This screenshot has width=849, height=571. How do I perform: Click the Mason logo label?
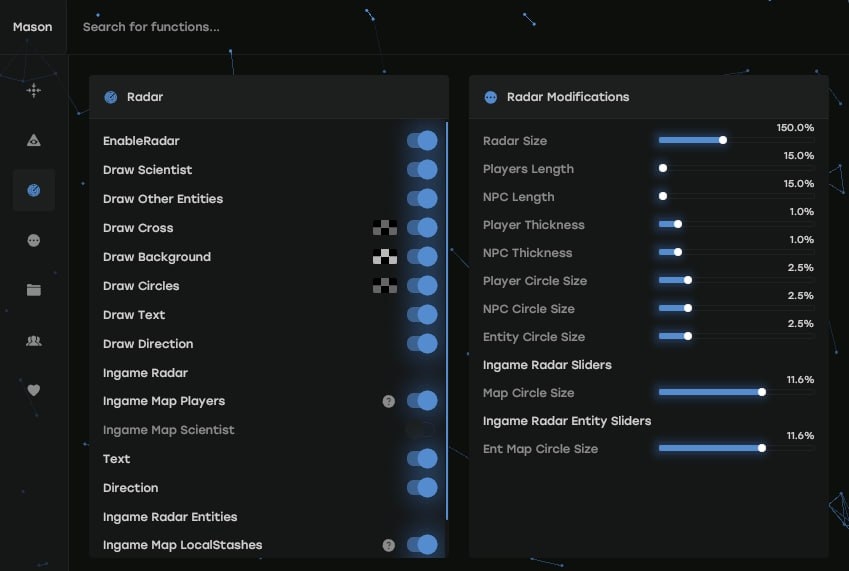(33, 27)
